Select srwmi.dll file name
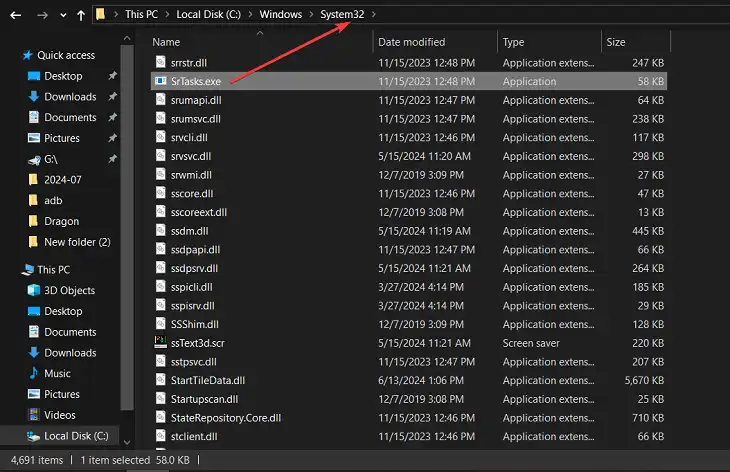 point(191,175)
